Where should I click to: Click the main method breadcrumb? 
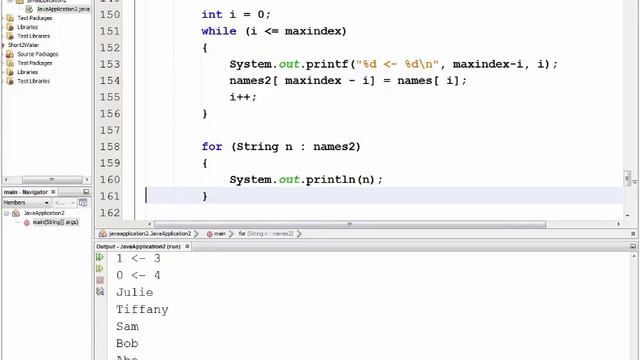pos(220,234)
